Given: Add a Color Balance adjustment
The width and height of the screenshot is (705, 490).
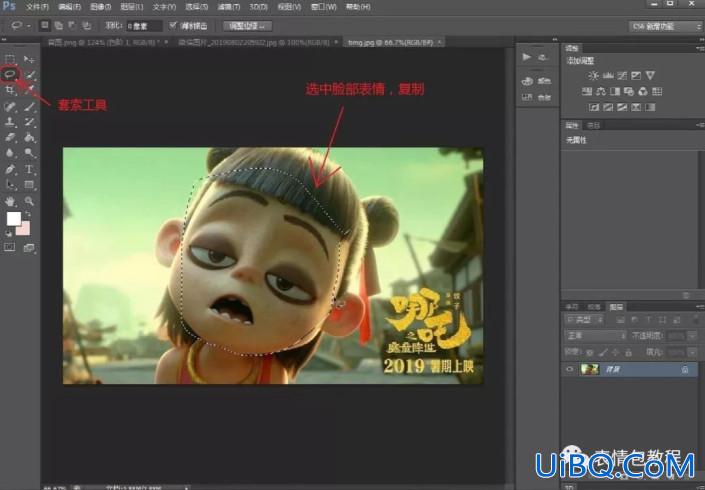Looking at the screenshot, I should pyautogui.click(x=601, y=92).
